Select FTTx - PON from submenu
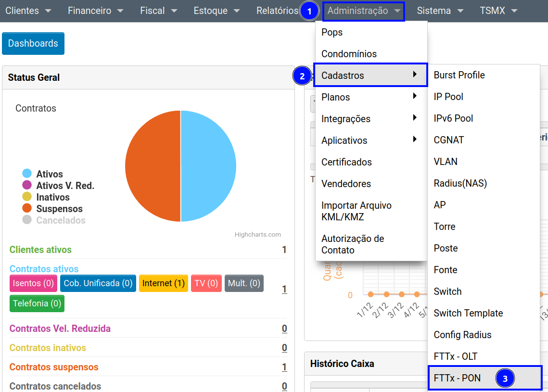Image resolution: width=548 pixels, height=392 pixels. (457, 378)
